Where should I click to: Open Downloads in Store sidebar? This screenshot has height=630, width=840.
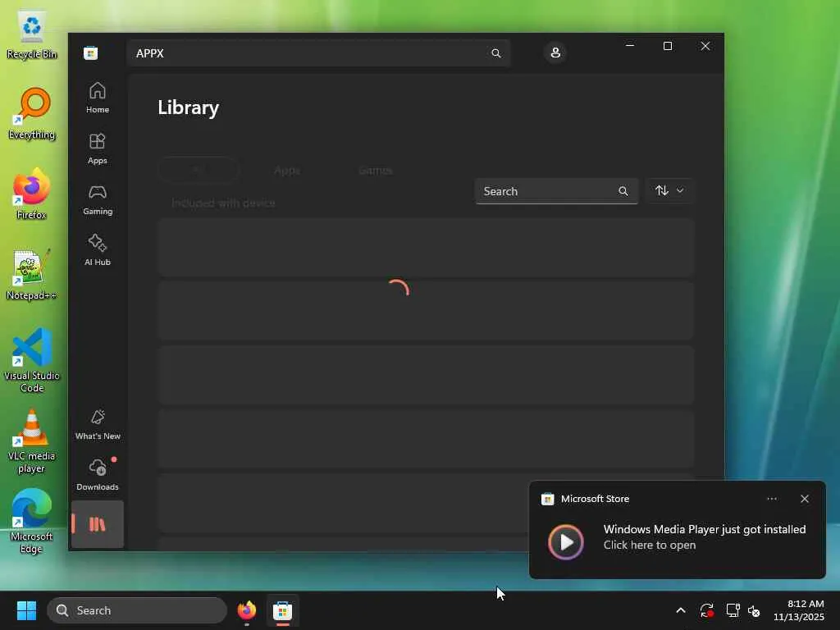98,475
